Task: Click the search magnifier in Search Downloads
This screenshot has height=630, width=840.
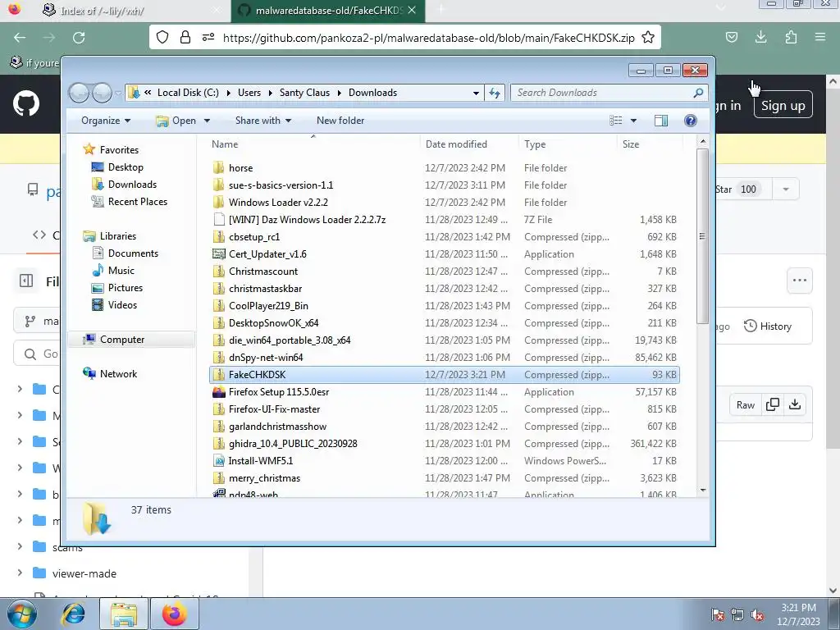Action: (x=697, y=93)
